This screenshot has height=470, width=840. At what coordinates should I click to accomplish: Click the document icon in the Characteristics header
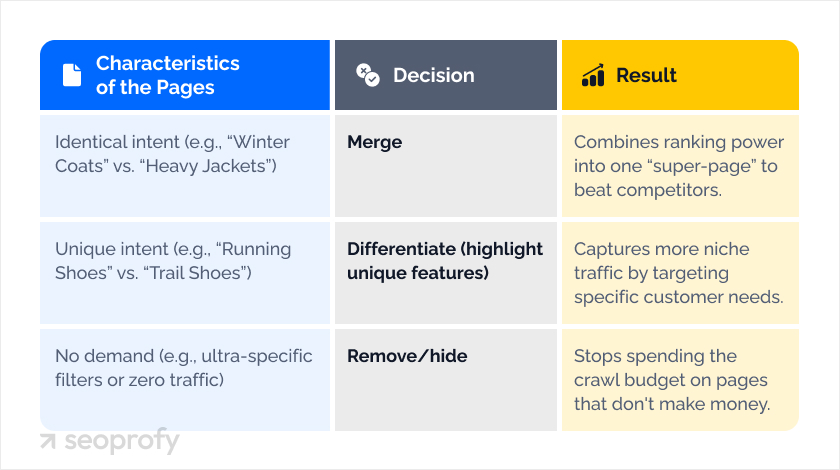click(x=71, y=75)
